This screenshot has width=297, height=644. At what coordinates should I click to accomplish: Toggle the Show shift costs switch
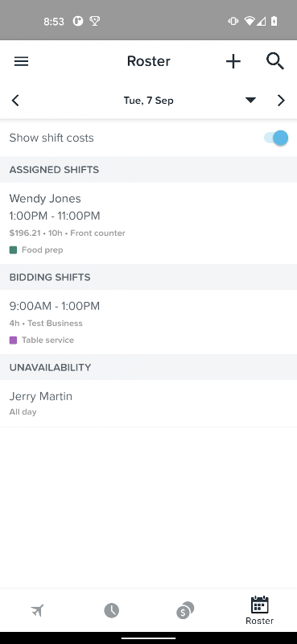coord(276,138)
